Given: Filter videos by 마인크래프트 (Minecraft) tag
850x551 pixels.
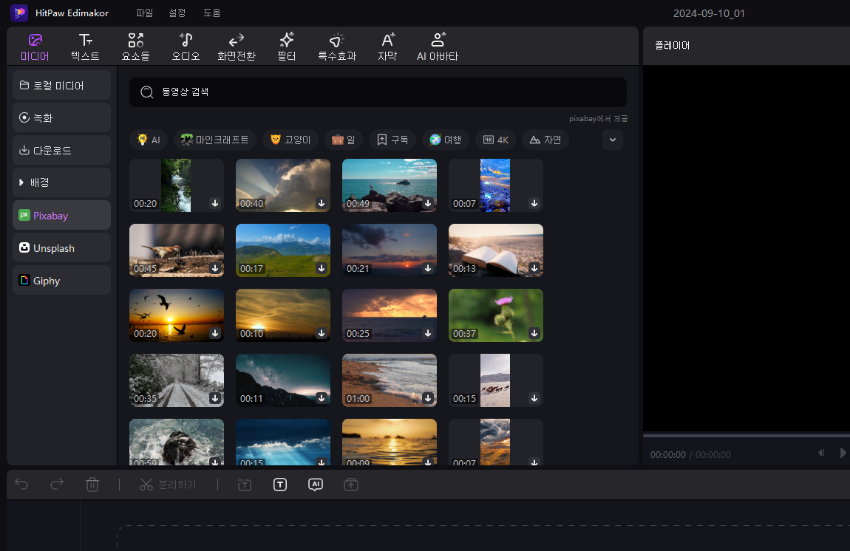Looking at the screenshot, I should pyautogui.click(x=216, y=140).
